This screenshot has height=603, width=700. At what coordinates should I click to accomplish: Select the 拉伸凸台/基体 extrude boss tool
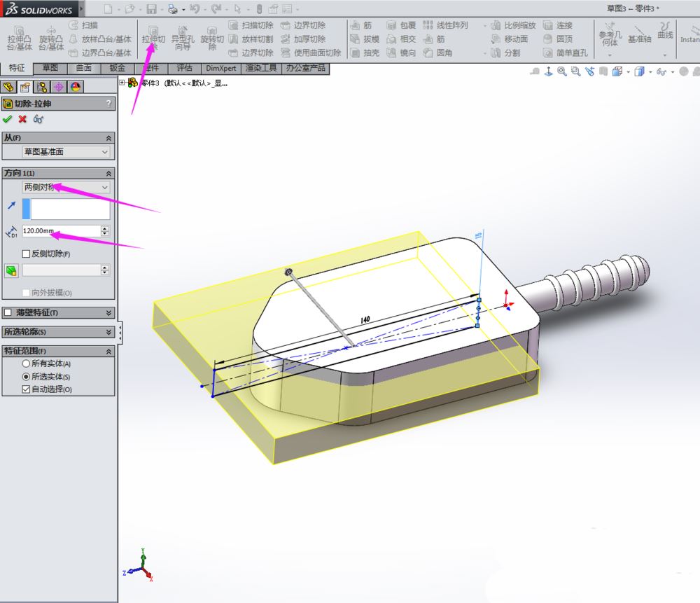click(x=20, y=39)
